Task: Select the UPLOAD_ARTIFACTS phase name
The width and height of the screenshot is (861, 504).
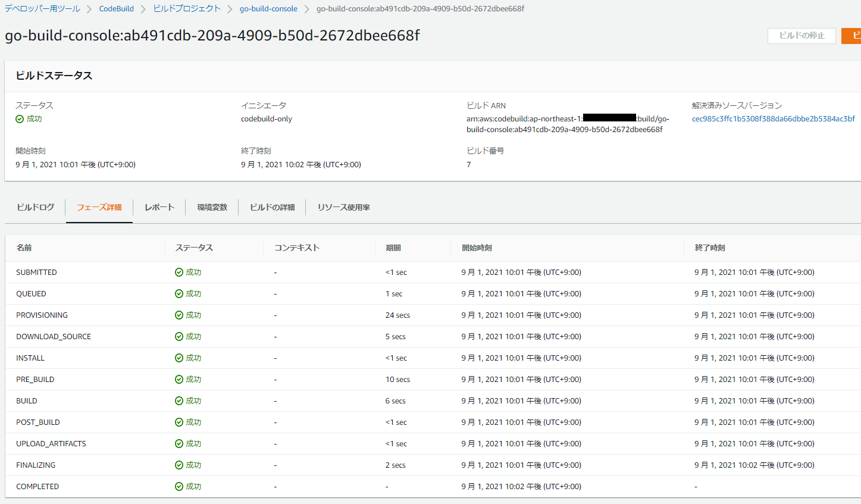Action: 51,444
